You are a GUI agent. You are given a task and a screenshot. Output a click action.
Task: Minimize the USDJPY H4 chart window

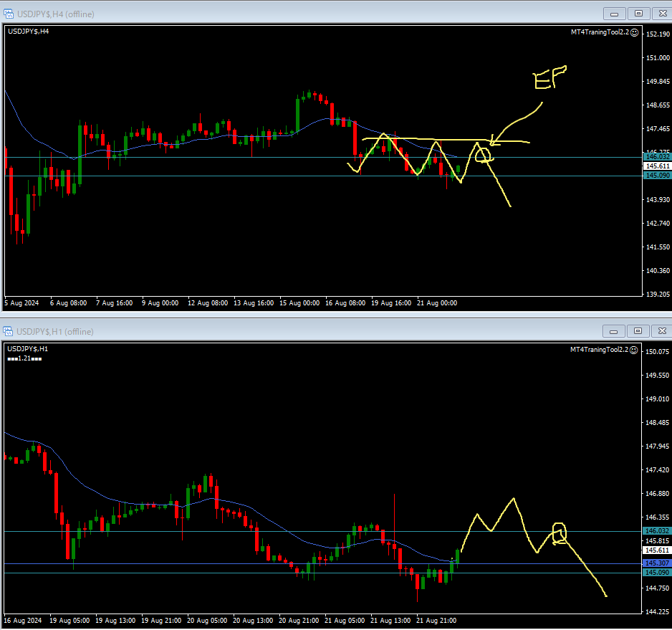point(614,13)
